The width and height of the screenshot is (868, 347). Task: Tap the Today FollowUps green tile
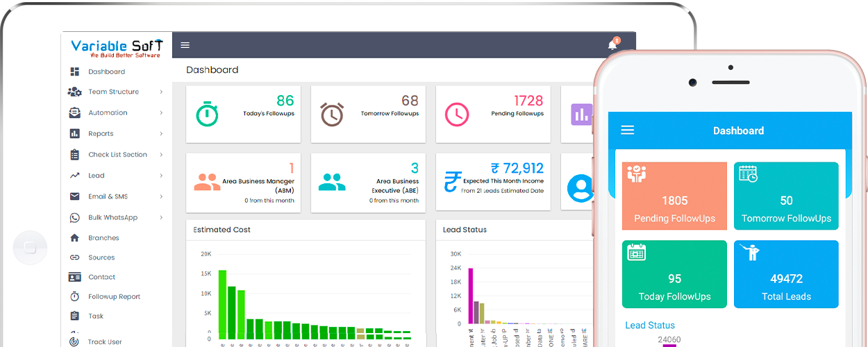[674, 274]
